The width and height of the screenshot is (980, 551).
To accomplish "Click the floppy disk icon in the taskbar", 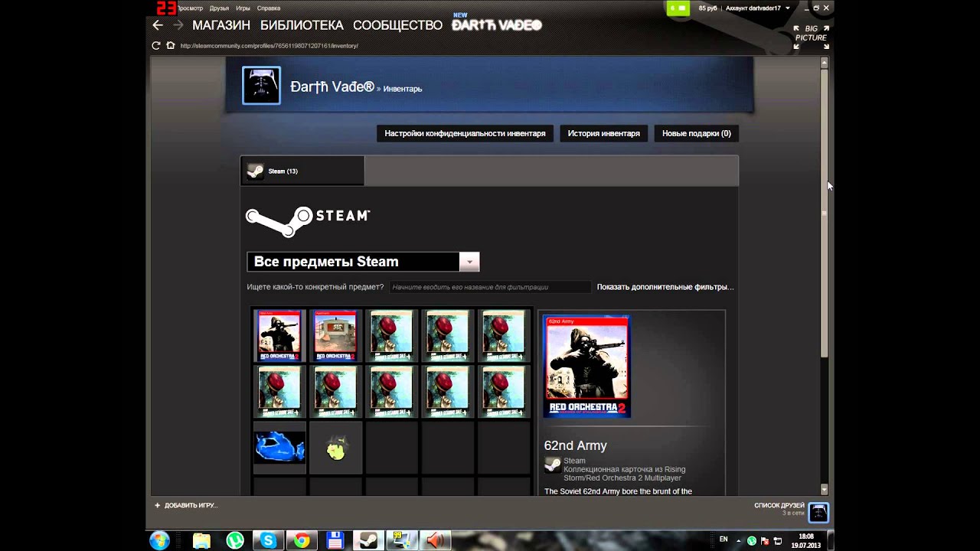I will (x=335, y=541).
